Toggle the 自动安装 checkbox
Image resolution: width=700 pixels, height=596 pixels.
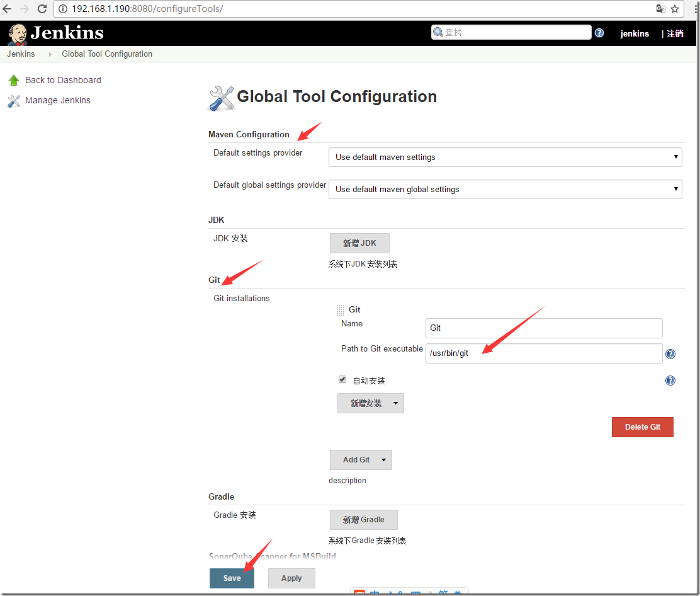pos(342,379)
